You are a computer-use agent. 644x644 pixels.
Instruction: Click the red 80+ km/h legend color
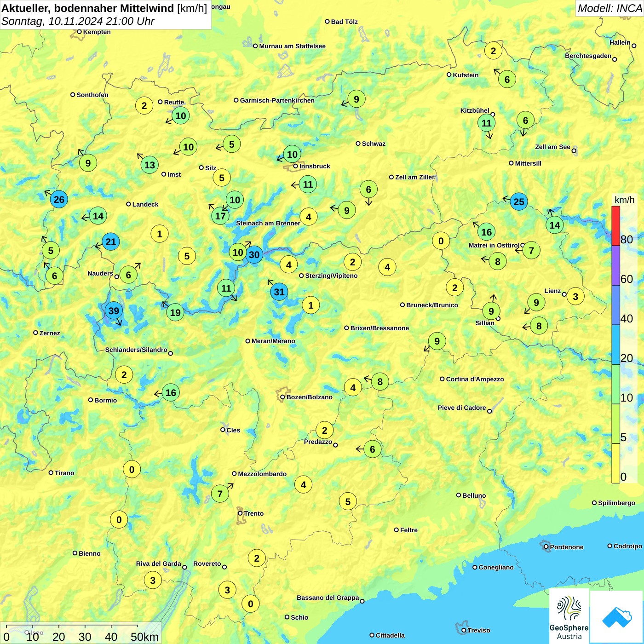(x=616, y=226)
